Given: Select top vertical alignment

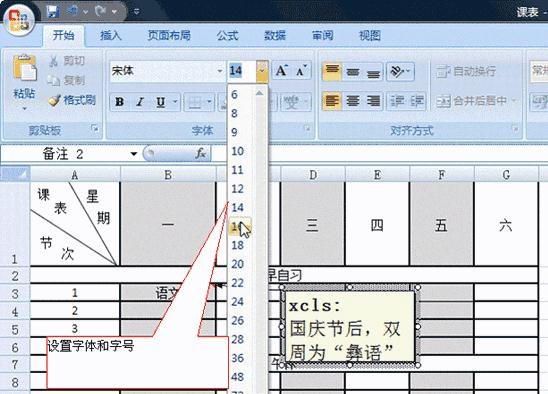Looking at the screenshot, I should point(331,71).
